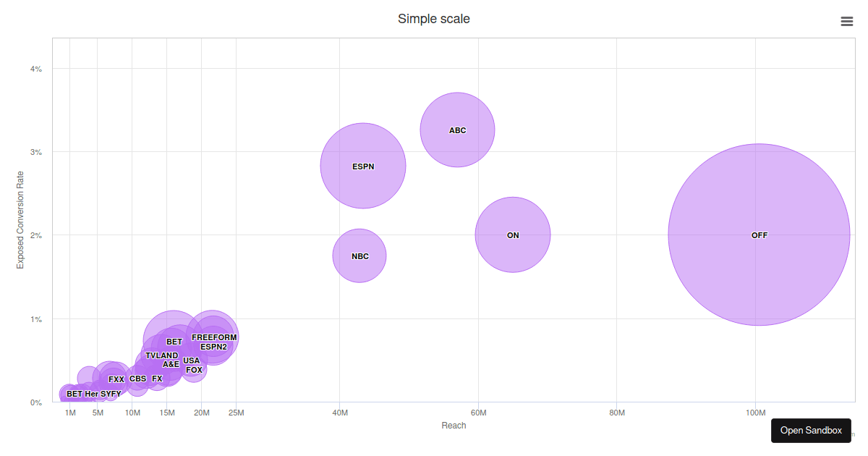
Task: Click the CBS bubble label
Action: click(x=137, y=379)
